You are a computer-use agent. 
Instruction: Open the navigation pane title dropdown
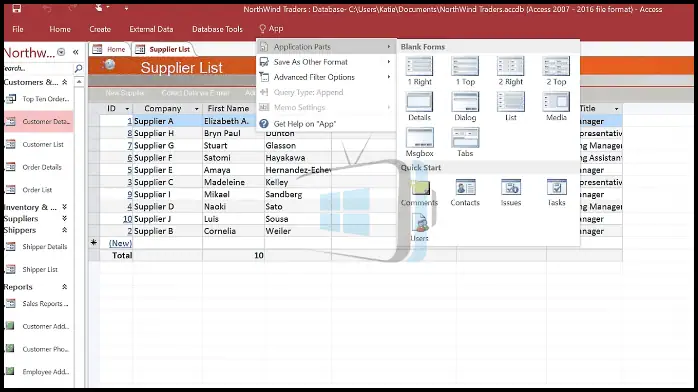pyautogui.click(x=61, y=52)
